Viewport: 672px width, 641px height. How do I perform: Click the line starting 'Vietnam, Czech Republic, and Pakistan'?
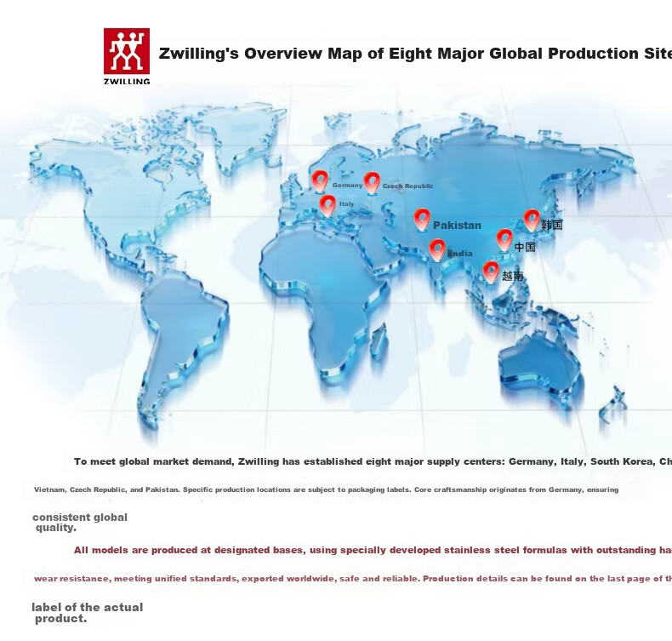[x=326, y=489]
